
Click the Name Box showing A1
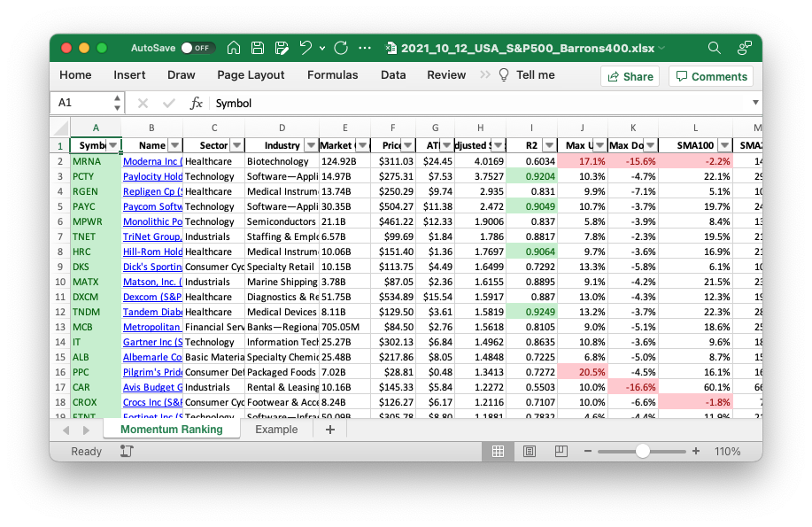(x=80, y=103)
